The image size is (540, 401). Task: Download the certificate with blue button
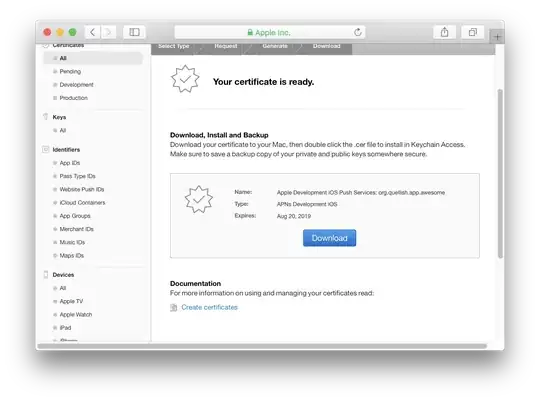coord(330,238)
